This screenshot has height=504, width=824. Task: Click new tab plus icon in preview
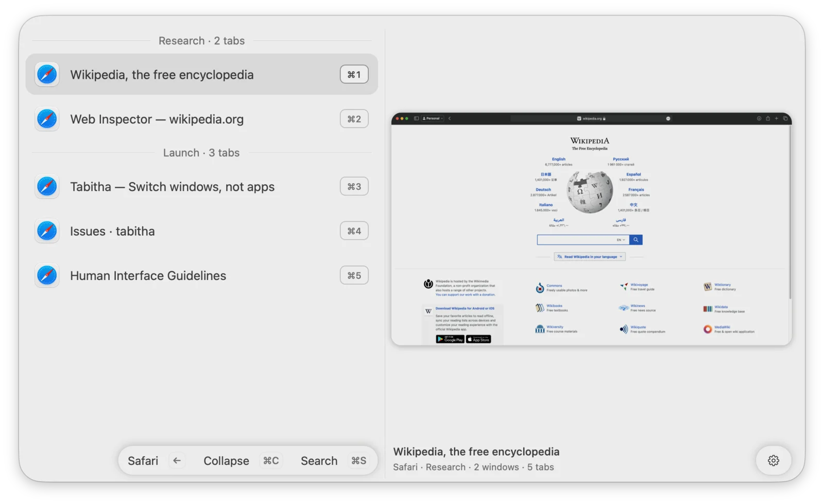click(x=777, y=118)
